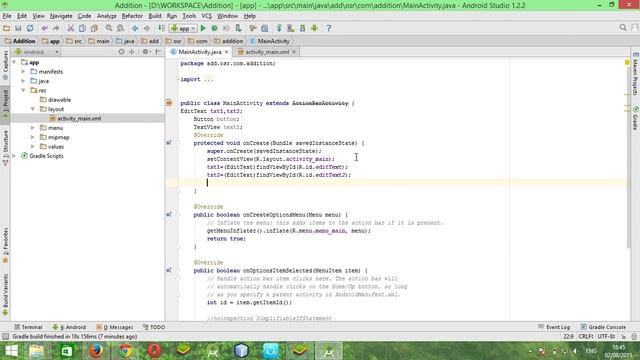Click the UTF-8 encoding in status bar

[x=606, y=336]
